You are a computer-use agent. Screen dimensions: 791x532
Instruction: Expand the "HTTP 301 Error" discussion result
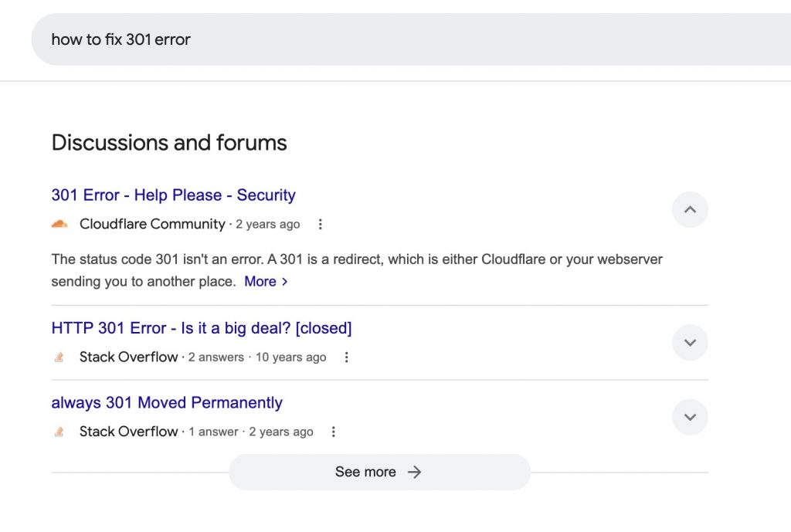690,343
